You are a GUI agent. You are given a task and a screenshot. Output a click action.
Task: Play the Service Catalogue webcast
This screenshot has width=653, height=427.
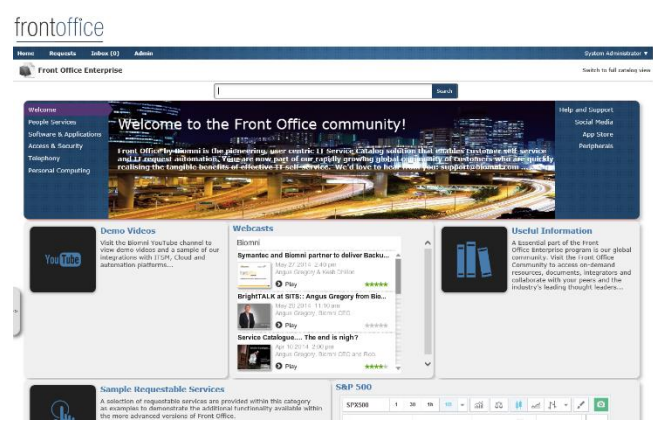287,366
